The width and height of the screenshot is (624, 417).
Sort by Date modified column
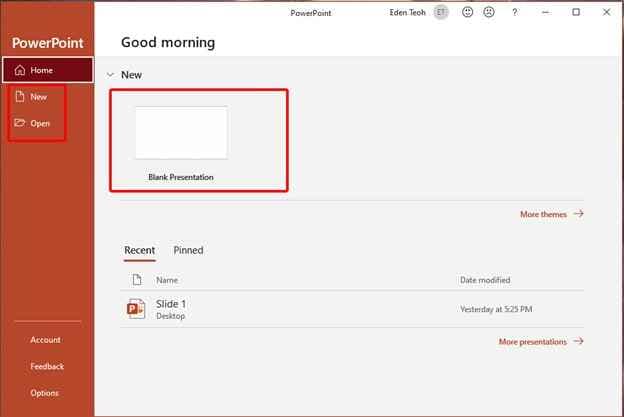[485, 280]
